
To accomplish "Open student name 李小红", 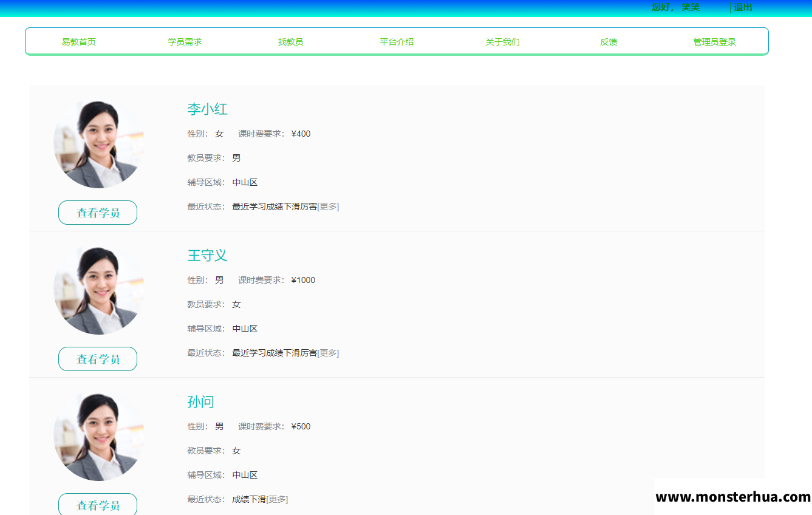I will pos(207,109).
